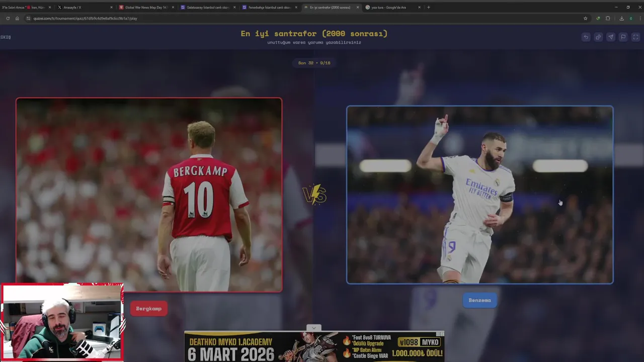Select the Bergkamp Arsenal photo card
This screenshot has width=644, height=362.
point(149,195)
